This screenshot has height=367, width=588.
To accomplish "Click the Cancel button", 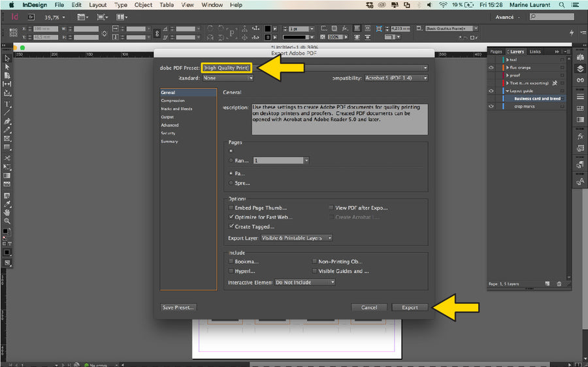I will 369,308.
